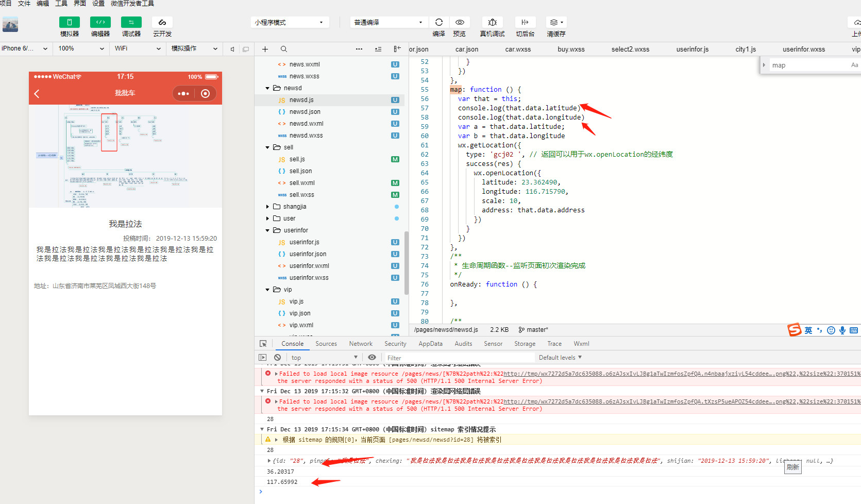861x504 pixels.
Task: Open the Storage devtools tab
Action: click(525, 344)
